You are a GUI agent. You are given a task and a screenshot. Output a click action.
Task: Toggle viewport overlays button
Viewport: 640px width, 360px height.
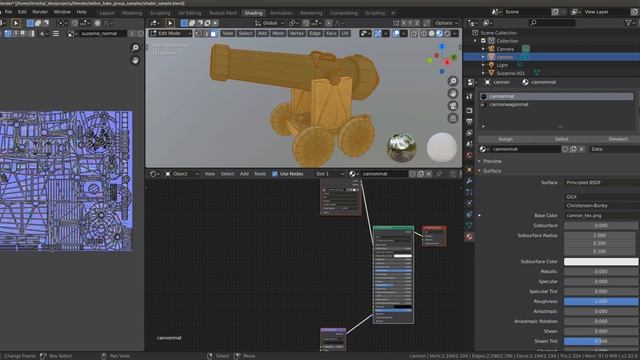click(396, 33)
